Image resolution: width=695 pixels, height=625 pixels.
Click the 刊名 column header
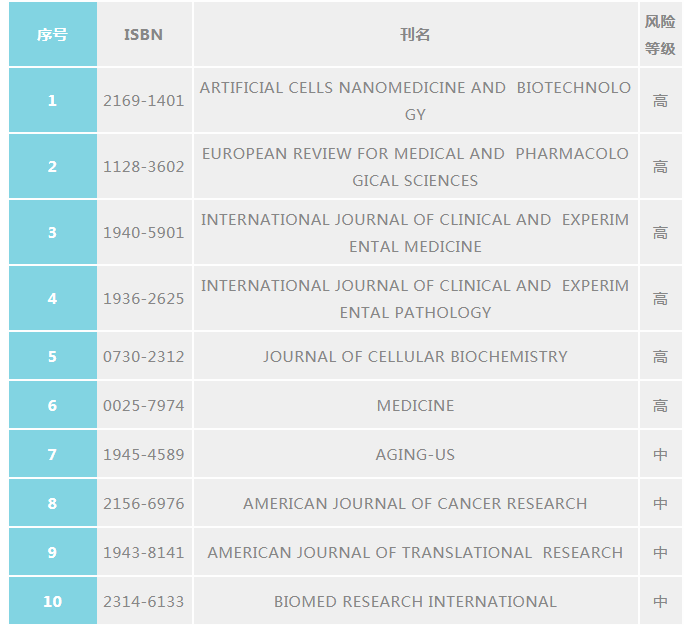point(415,35)
